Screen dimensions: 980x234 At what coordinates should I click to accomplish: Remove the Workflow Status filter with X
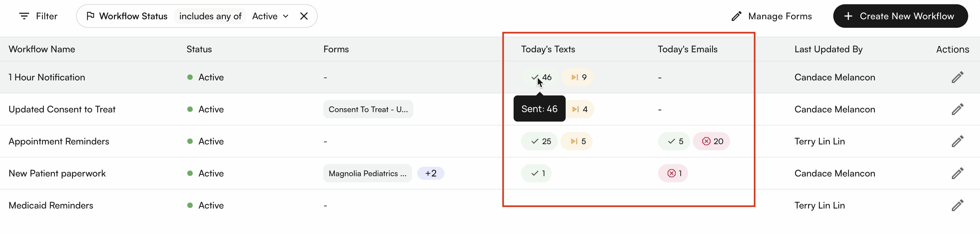[304, 16]
